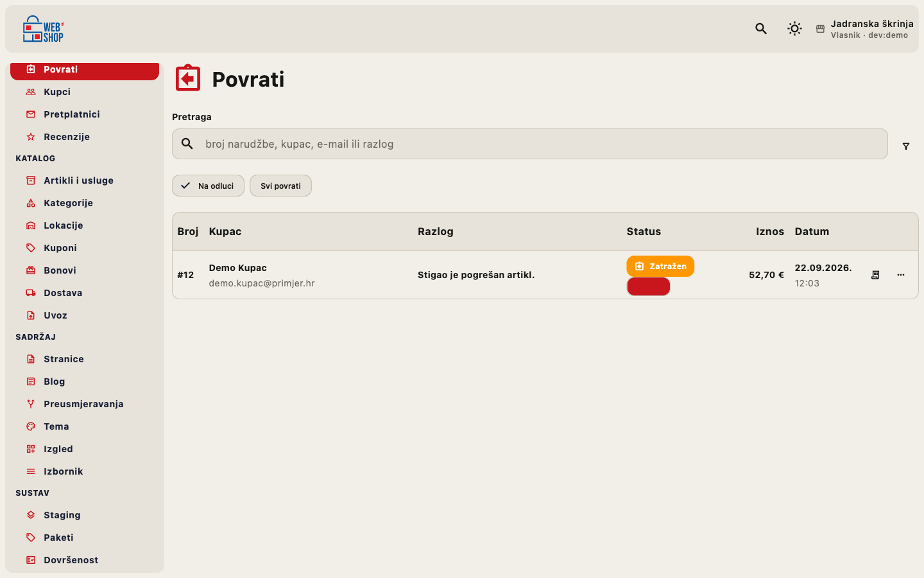The image size is (924, 578).
Task: Click reason "Stigao je pogrešan artikl."
Action: (x=476, y=275)
